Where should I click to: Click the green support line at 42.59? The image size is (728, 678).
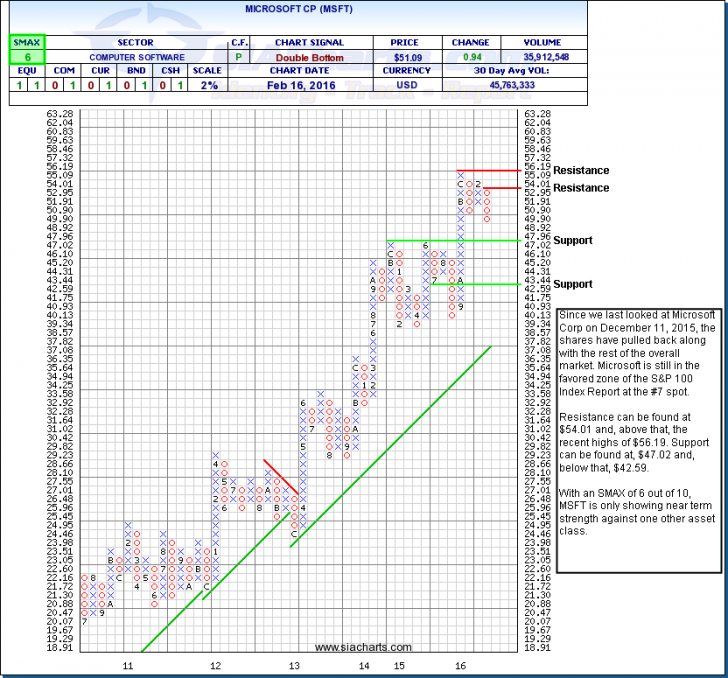[x=470, y=284]
